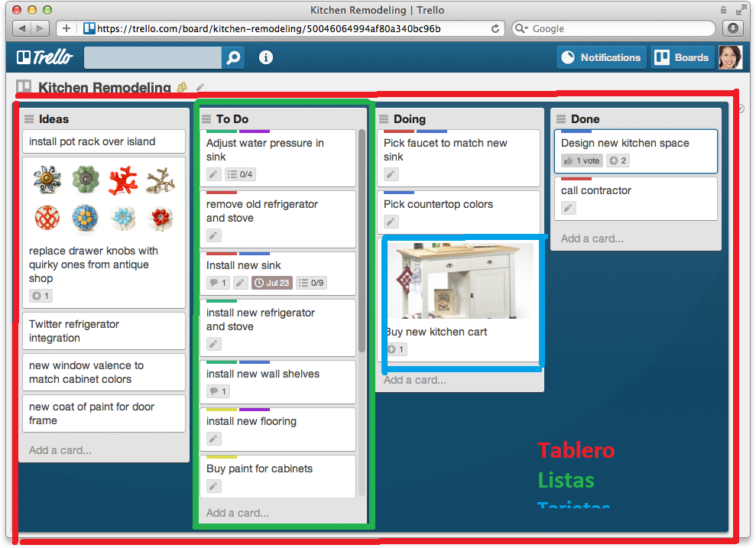This screenshot has width=756, height=548.
Task: Click the Ideas list title
Action: click(54, 119)
